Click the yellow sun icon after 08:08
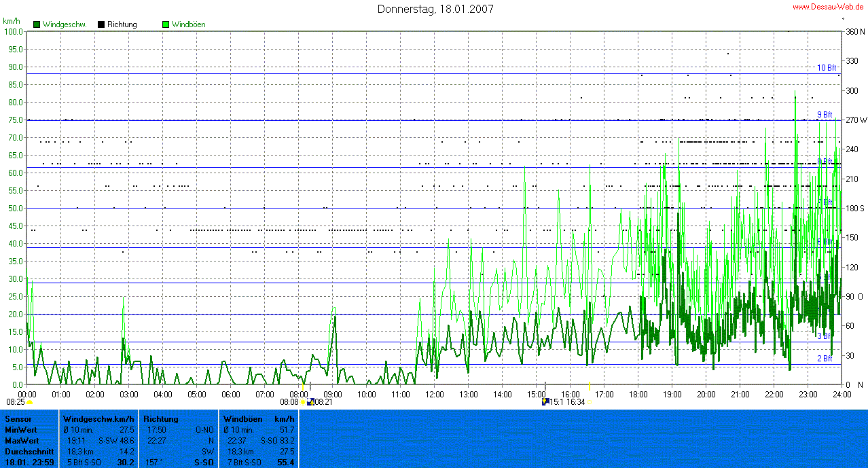This screenshot has width=868, height=468. [304, 402]
